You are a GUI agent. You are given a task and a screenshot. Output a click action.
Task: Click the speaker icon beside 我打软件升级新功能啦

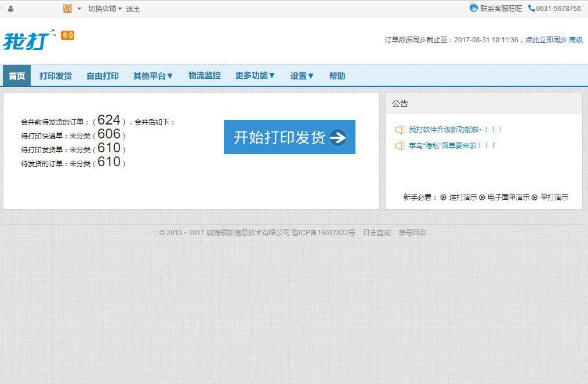[x=400, y=130]
